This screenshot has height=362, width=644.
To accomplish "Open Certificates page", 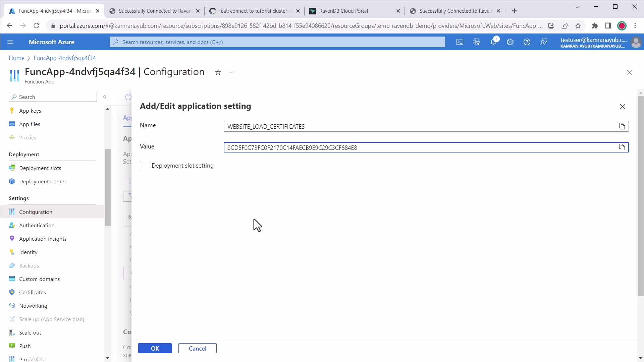I will 32,292.
